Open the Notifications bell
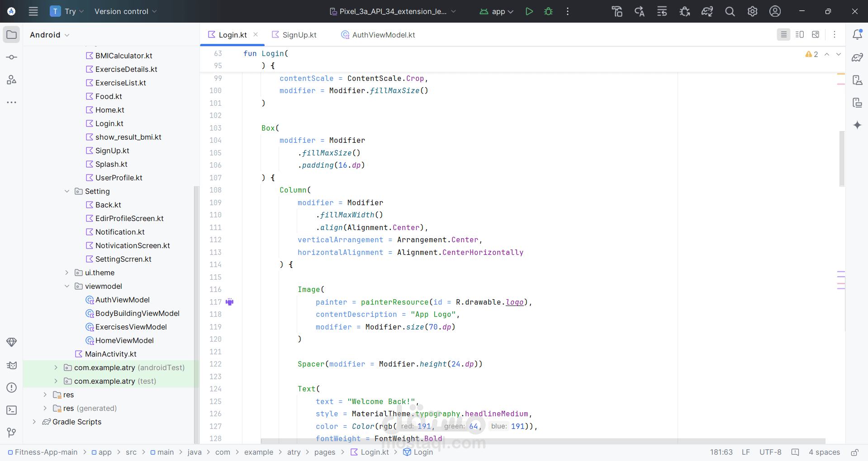 857,35
